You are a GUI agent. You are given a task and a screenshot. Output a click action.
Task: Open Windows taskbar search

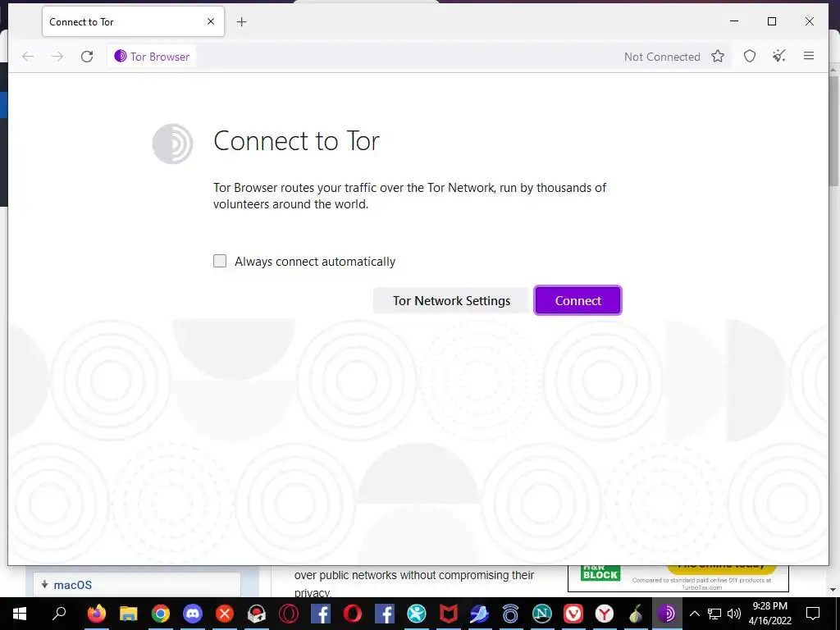(59, 614)
